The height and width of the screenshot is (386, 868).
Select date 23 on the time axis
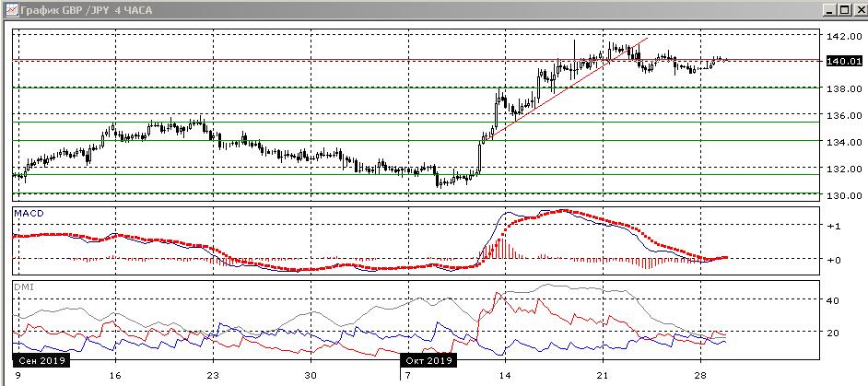(x=212, y=376)
